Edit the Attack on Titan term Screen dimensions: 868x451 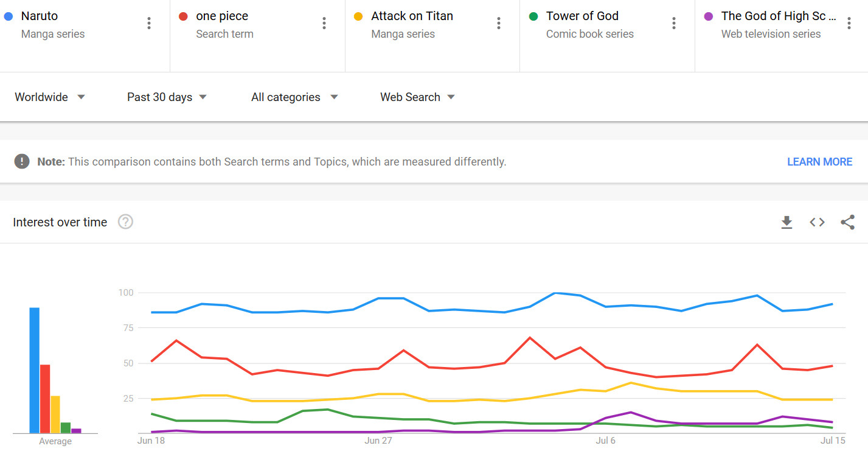coord(412,16)
